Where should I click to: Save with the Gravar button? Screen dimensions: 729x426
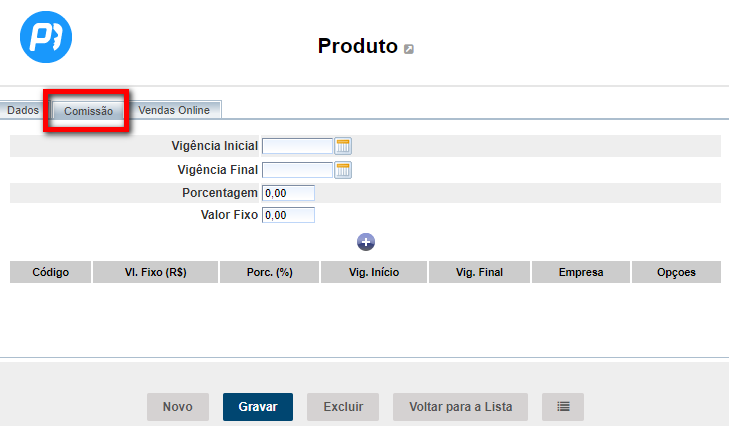pos(258,407)
